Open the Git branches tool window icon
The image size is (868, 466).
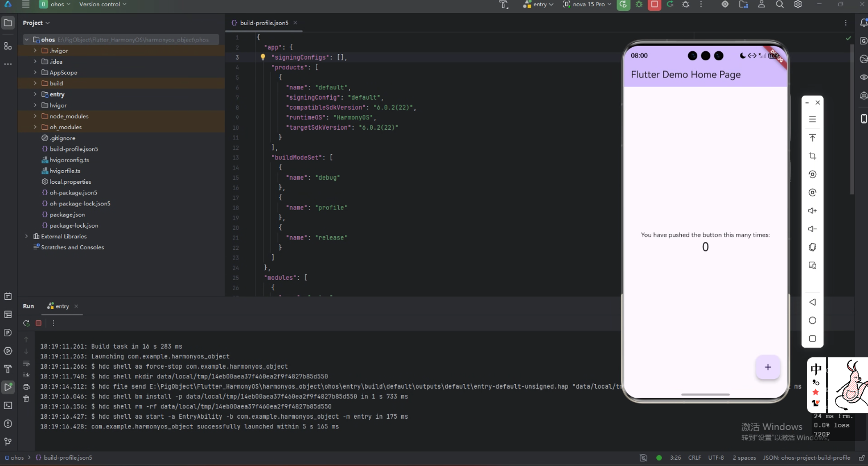point(8,442)
